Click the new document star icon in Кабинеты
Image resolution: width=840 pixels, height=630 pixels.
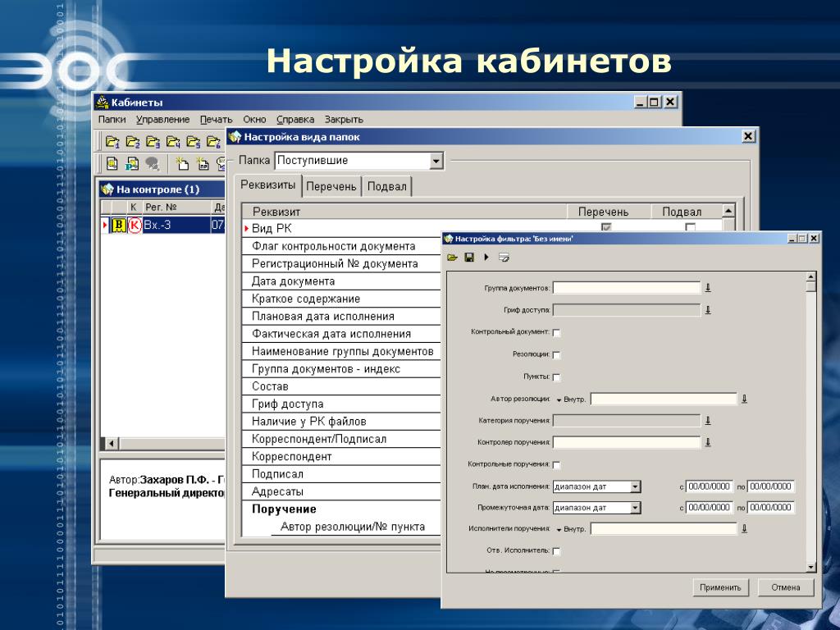[x=183, y=163]
